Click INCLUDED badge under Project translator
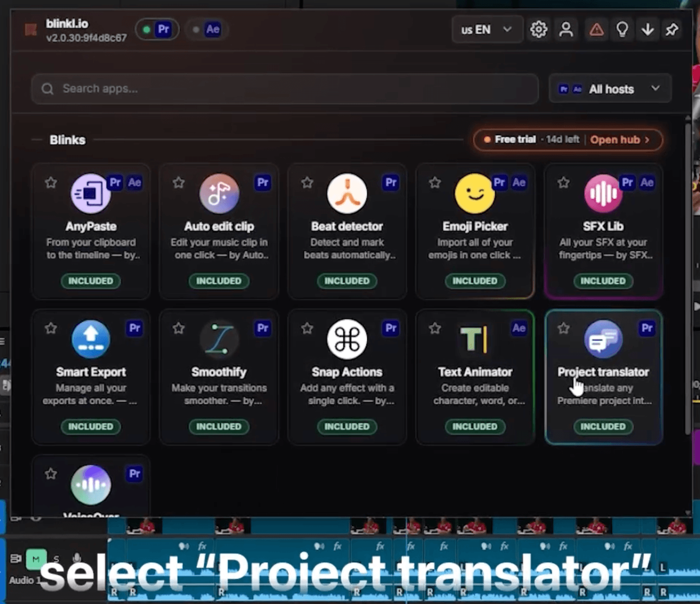This screenshot has width=700, height=604. [603, 426]
